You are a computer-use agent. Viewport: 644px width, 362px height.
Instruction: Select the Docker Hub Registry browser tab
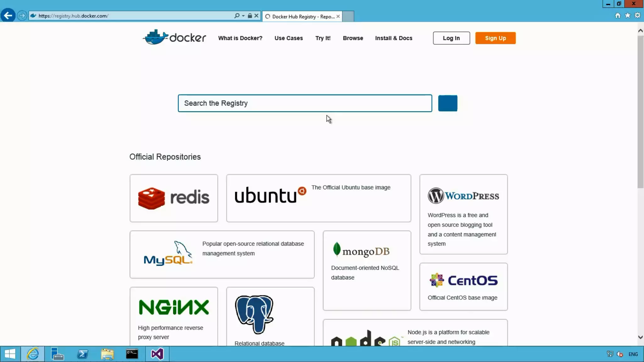[302, 16]
